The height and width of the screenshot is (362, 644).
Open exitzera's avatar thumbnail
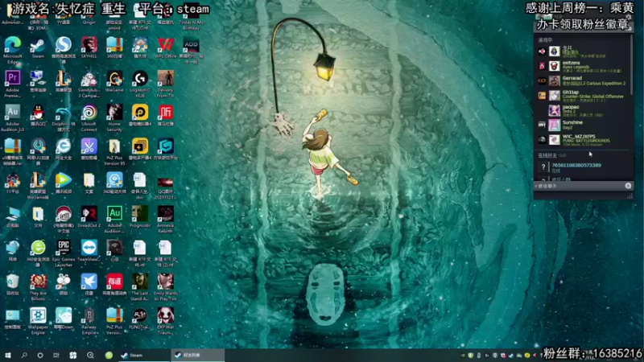coord(555,66)
